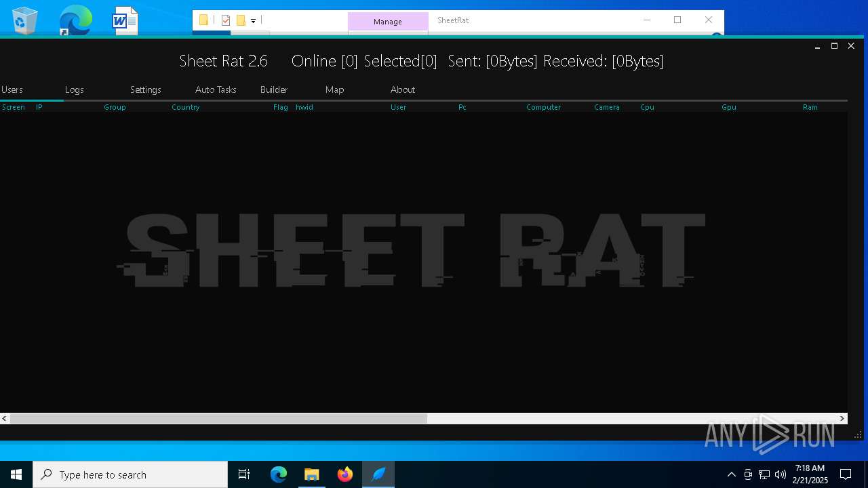Screen dimensions: 868x488
Task: Click the New Folder icon in Explorer toolbar
Action: click(x=241, y=20)
